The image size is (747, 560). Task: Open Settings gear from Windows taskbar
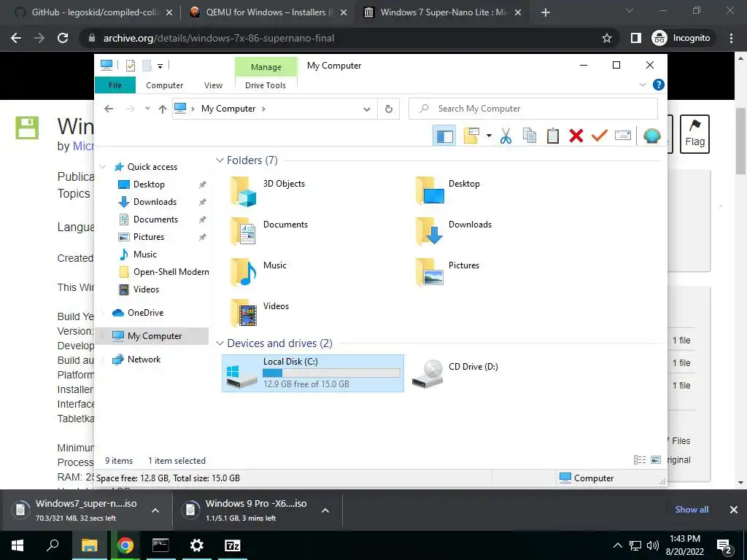pyautogui.click(x=196, y=545)
